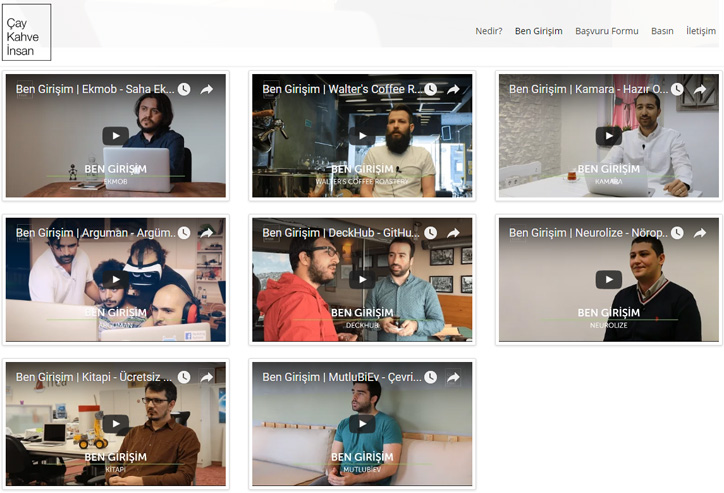
Task: Open video title 'Ben Girişim | Neurolize - Nörop..'
Action: 588,233
